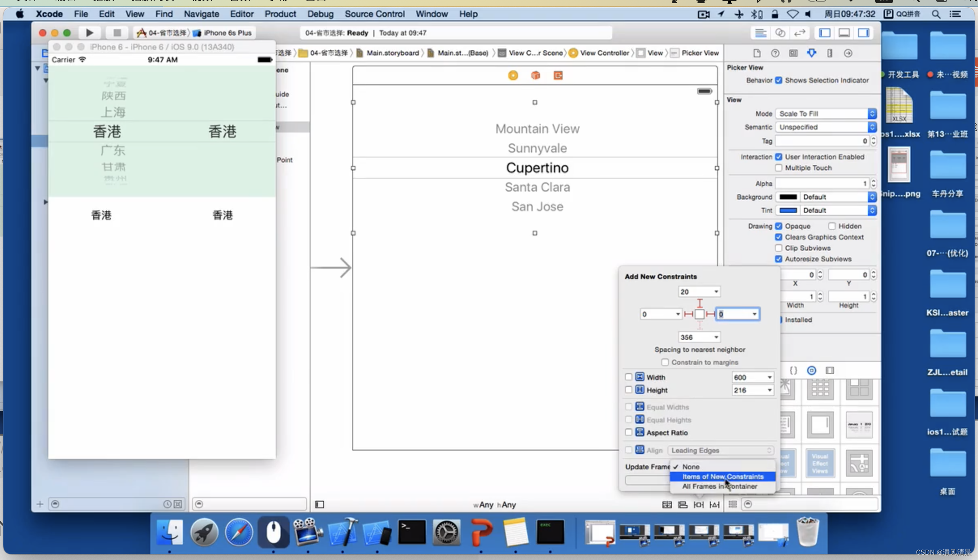Enable Clip Subviews checkbox
The image size is (978, 560).
[x=778, y=248]
